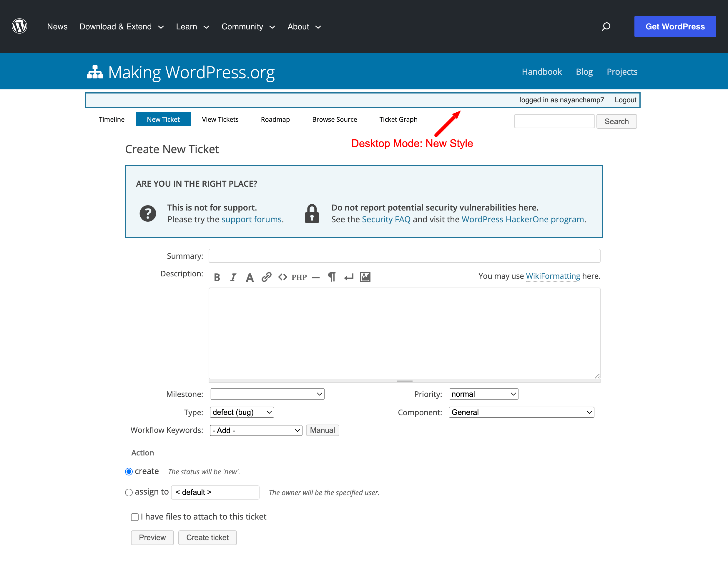Open the Milestone dropdown

point(267,394)
